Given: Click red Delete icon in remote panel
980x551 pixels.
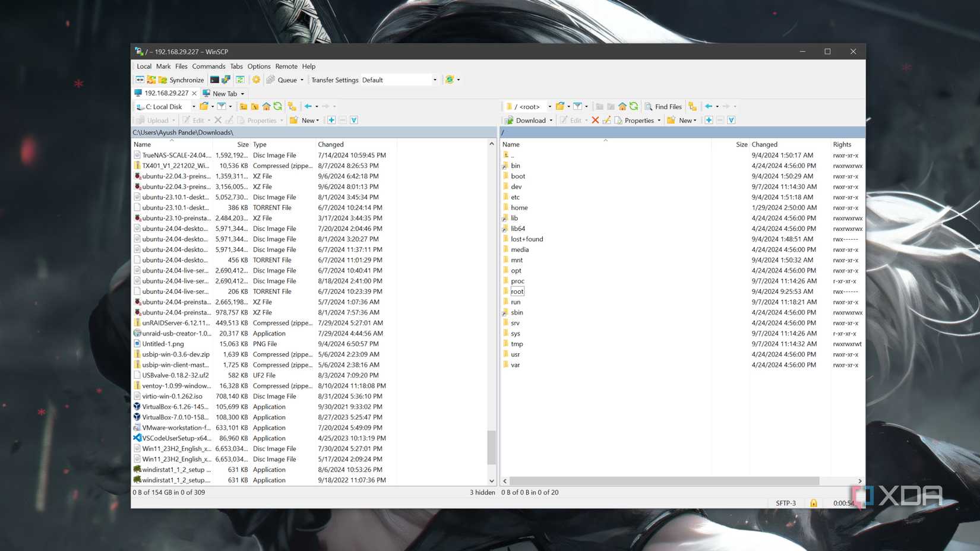Looking at the screenshot, I should 595,120.
